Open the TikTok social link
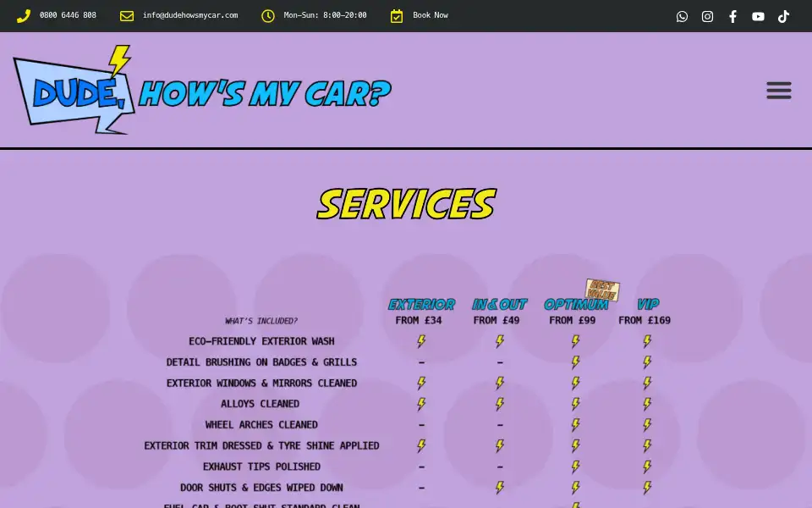 [x=783, y=17]
